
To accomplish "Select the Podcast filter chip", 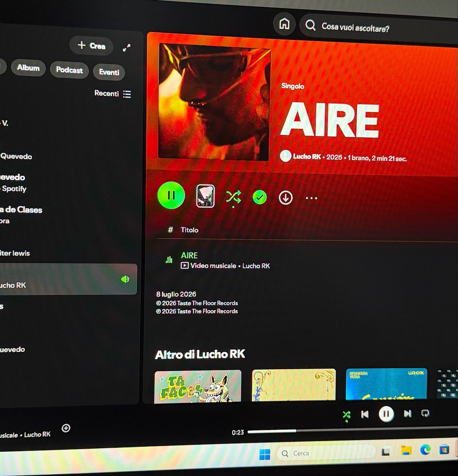I will [69, 70].
